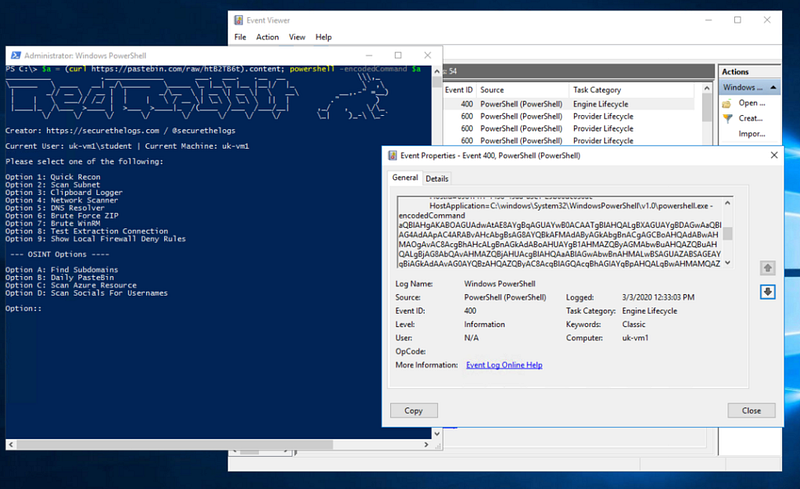Click the Event Properties dialog title icon

(x=392, y=156)
